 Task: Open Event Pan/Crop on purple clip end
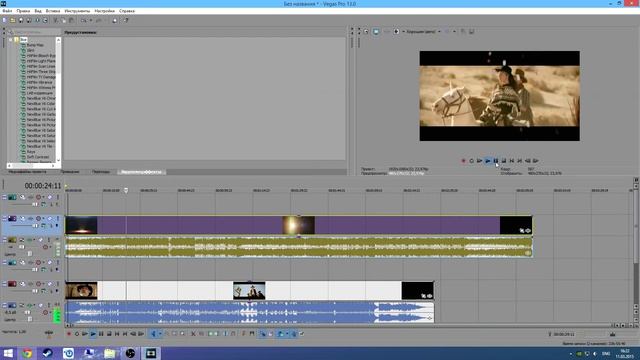pyautogui.click(x=522, y=231)
